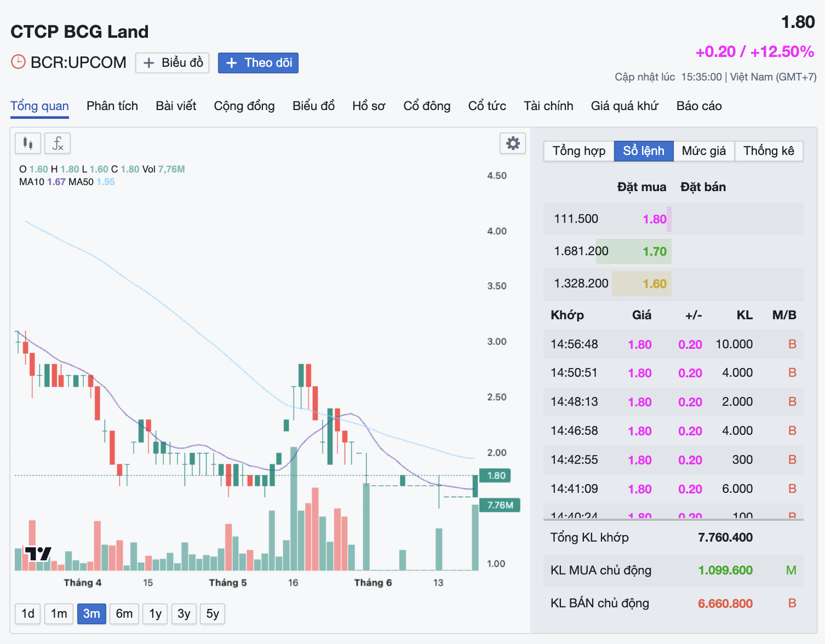Select the 14:56:48 matched order row

coord(673,344)
